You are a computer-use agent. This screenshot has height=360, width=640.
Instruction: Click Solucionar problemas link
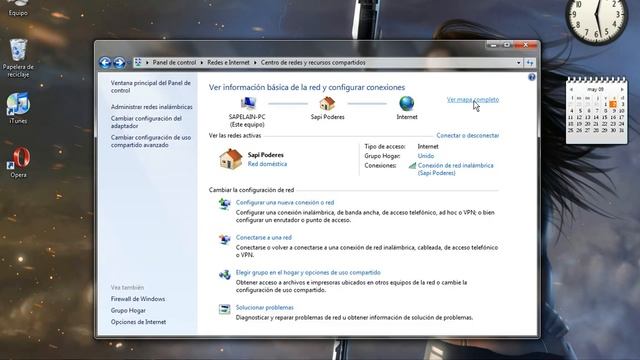point(264,308)
